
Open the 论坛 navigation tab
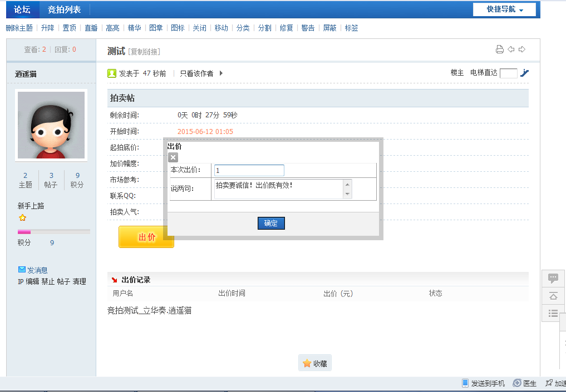22,10
